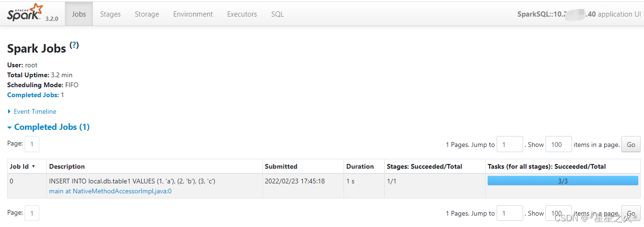This screenshot has height=227, width=644.
Task: Go to the Environment tab
Action: [193, 14]
